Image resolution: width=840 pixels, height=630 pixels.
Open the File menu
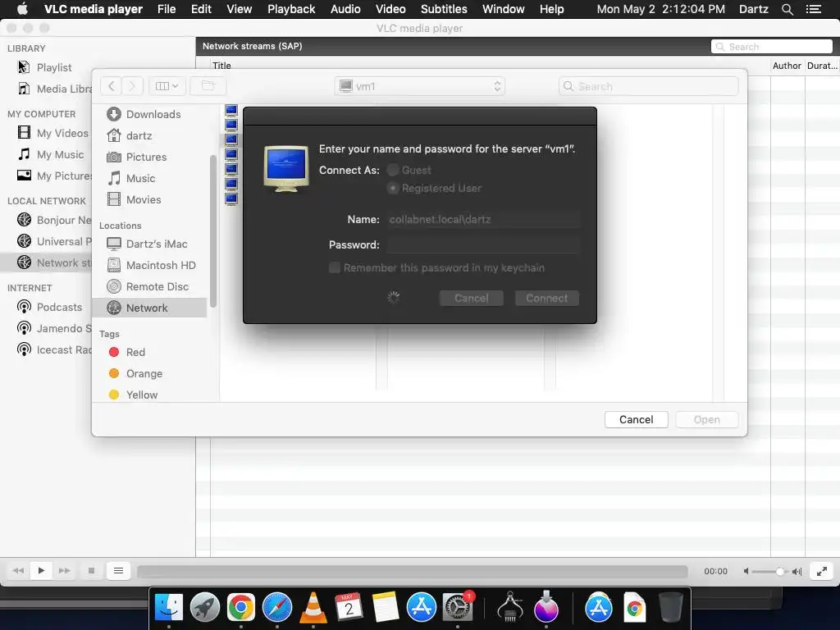[167, 9]
